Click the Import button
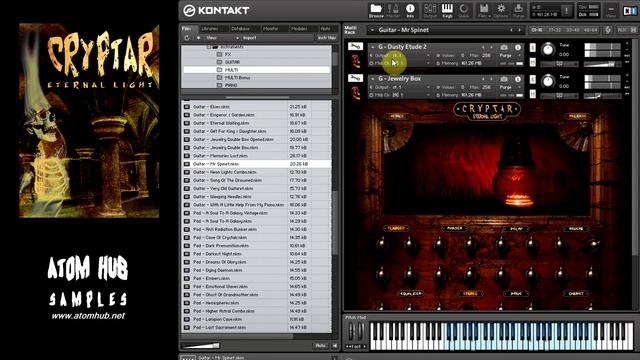 pos(249,38)
